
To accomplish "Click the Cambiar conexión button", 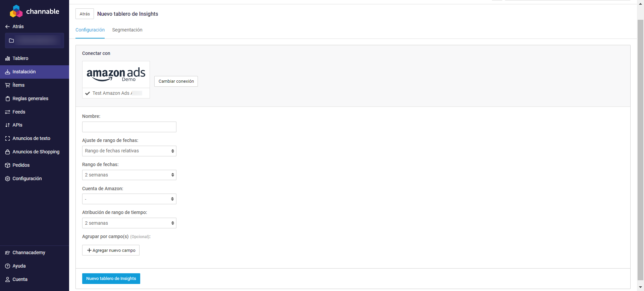I will tap(176, 81).
